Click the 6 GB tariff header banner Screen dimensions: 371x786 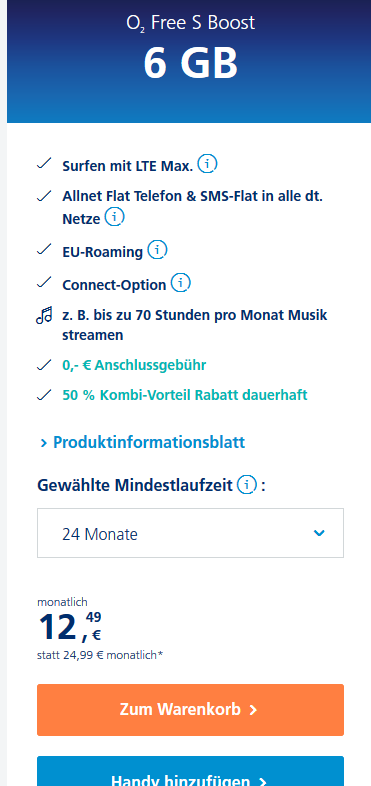[x=189, y=61]
